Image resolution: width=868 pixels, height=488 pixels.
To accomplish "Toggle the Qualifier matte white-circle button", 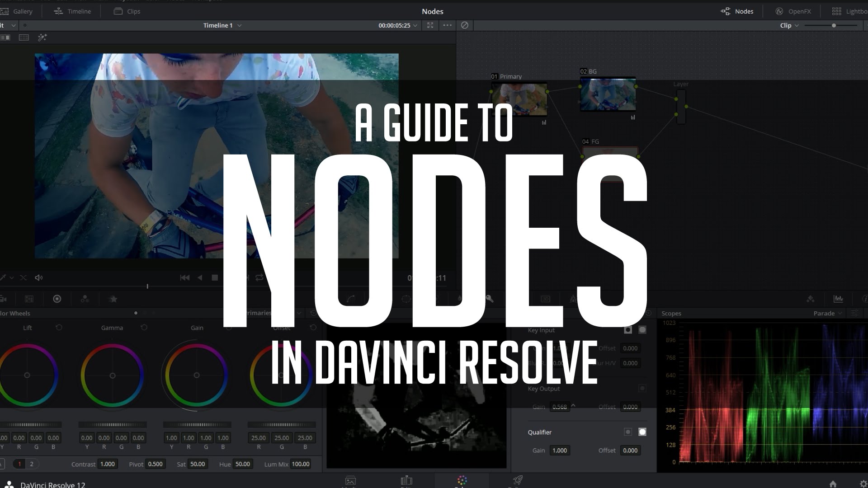I will click(x=642, y=432).
